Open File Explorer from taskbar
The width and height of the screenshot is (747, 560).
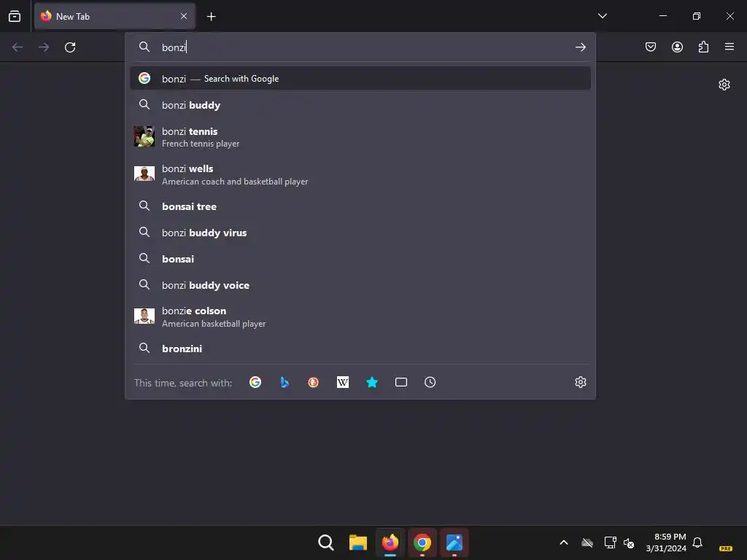point(357,542)
